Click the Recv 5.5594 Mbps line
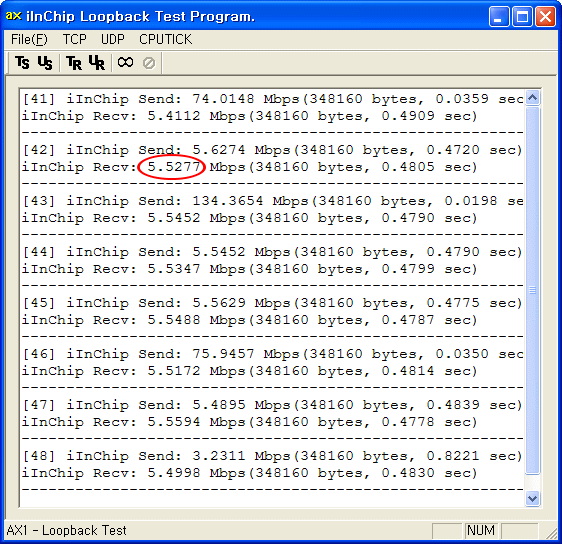Screen dimensions: 562x544 (x=249, y=422)
